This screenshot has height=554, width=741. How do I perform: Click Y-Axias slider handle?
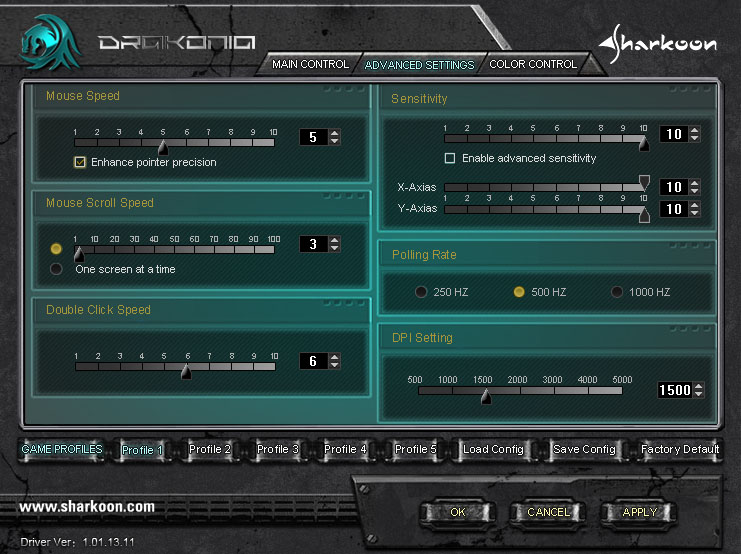[x=644, y=215]
